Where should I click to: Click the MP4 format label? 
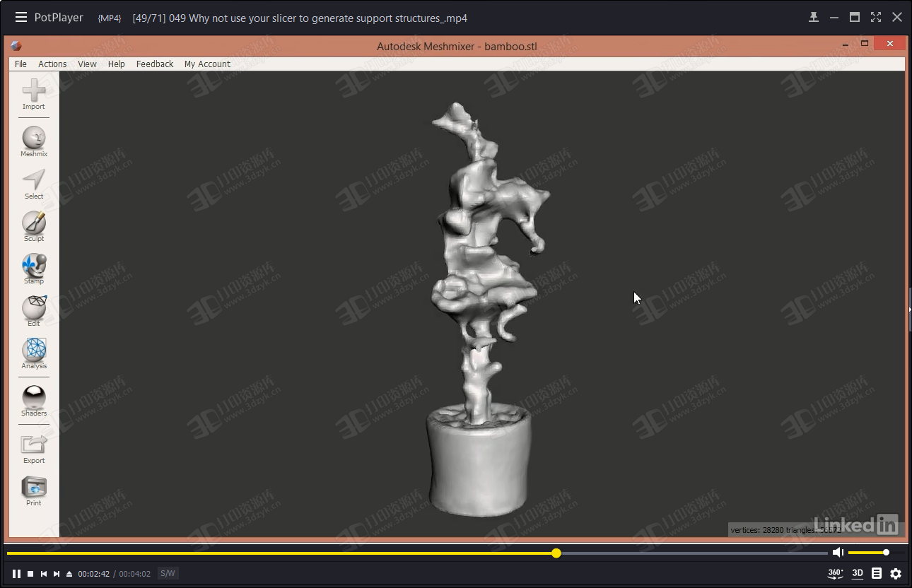(110, 18)
